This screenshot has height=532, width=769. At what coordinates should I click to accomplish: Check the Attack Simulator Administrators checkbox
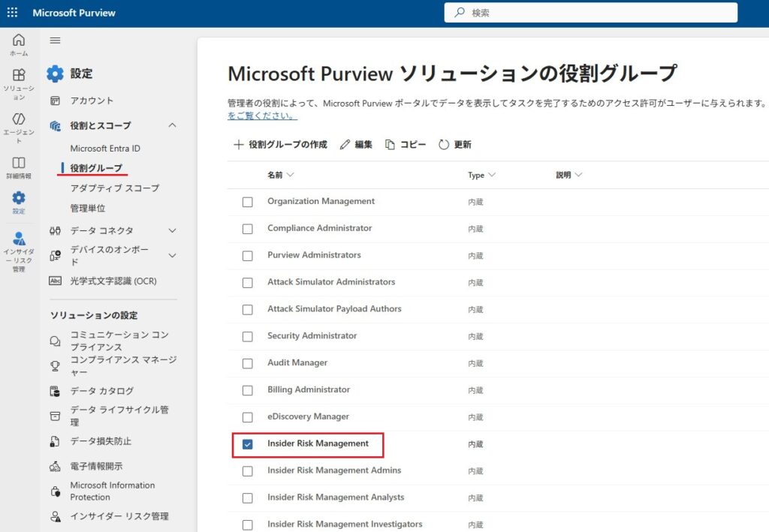[x=248, y=283]
